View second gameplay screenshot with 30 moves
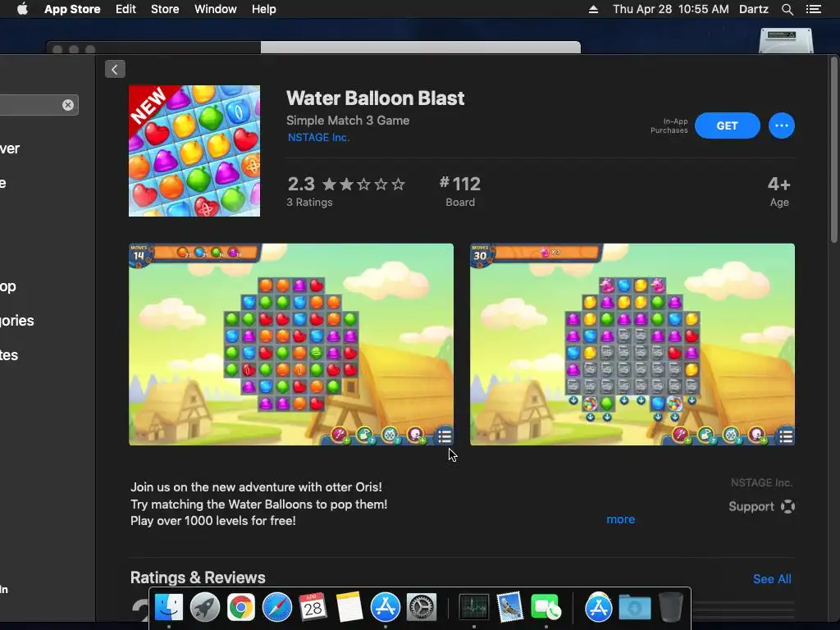 (632, 345)
